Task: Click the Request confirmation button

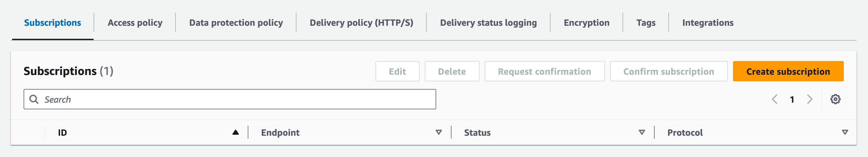Action: click(x=544, y=71)
